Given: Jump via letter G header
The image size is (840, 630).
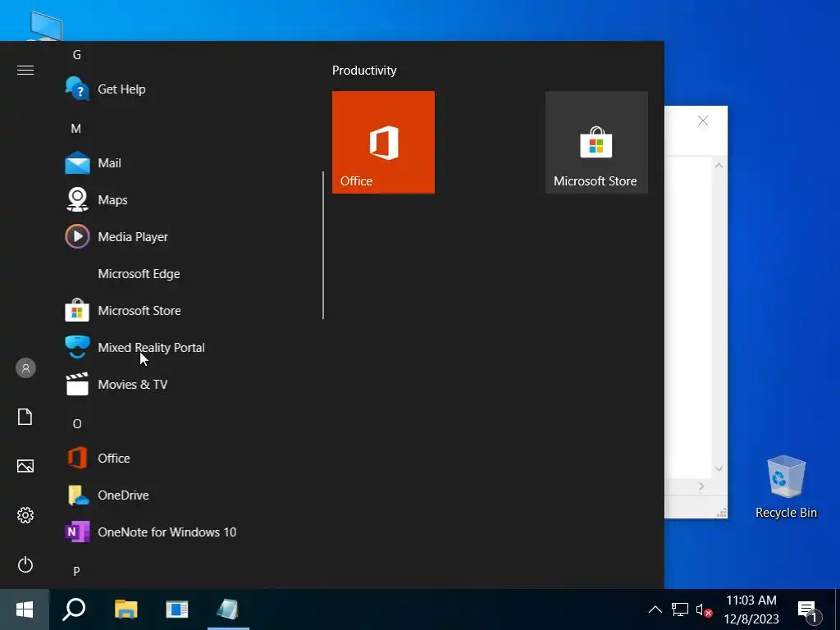Looking at the screenshot, I should (x=76, y=55).
